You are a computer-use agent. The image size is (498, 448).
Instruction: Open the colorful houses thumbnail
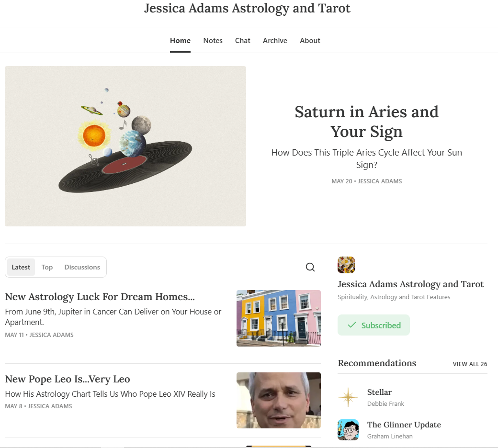279,318
